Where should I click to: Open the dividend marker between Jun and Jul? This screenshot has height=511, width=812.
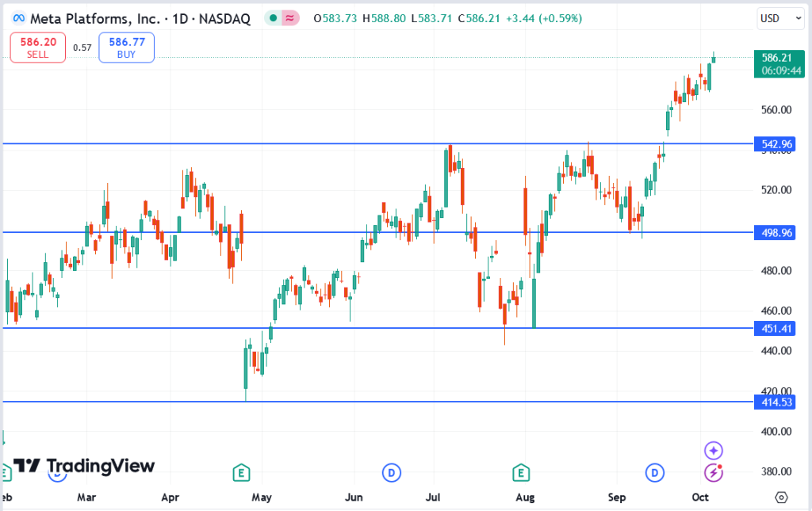[x=392, y=472]
